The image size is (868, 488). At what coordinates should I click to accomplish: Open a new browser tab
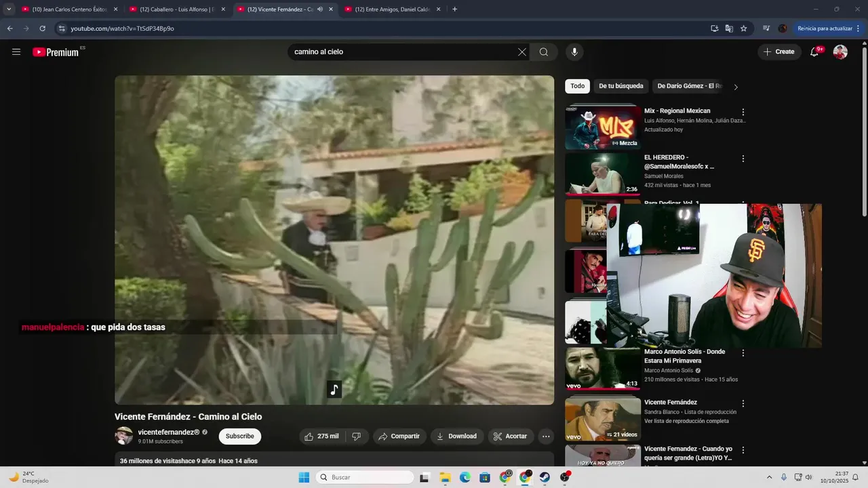(x=454, y=9)
